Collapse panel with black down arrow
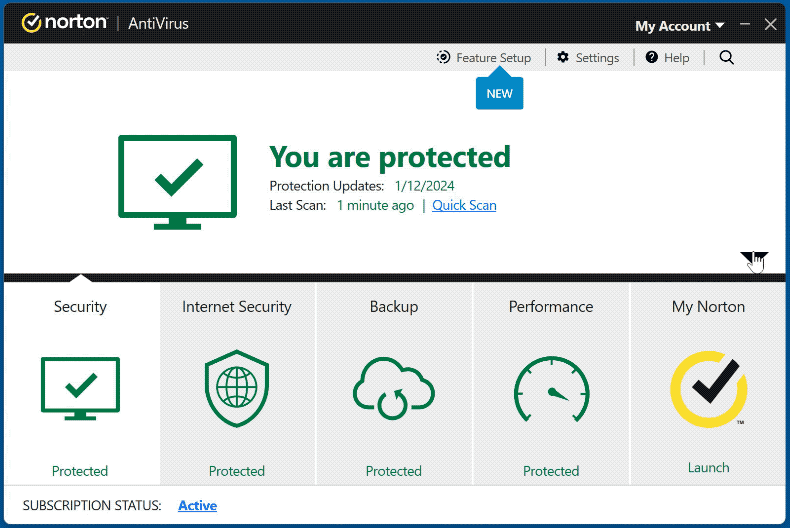 coord(754,259)
